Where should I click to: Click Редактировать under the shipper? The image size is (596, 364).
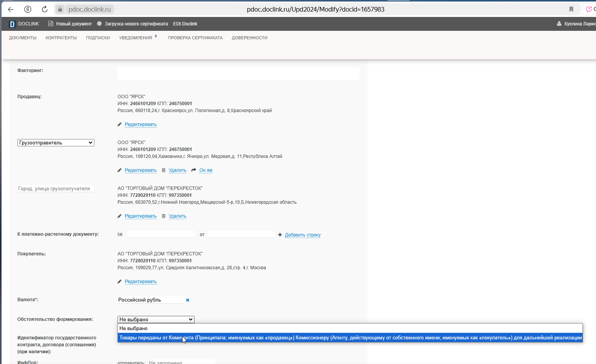141,170
